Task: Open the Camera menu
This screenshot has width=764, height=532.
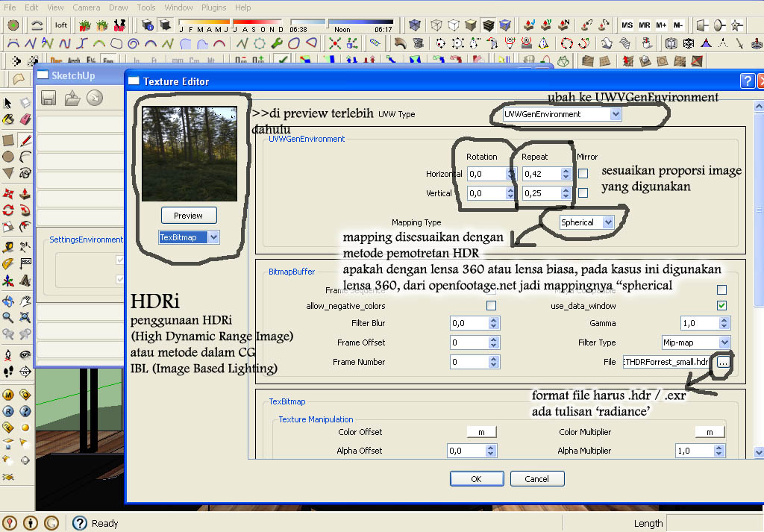Action: tap(87, 7)
